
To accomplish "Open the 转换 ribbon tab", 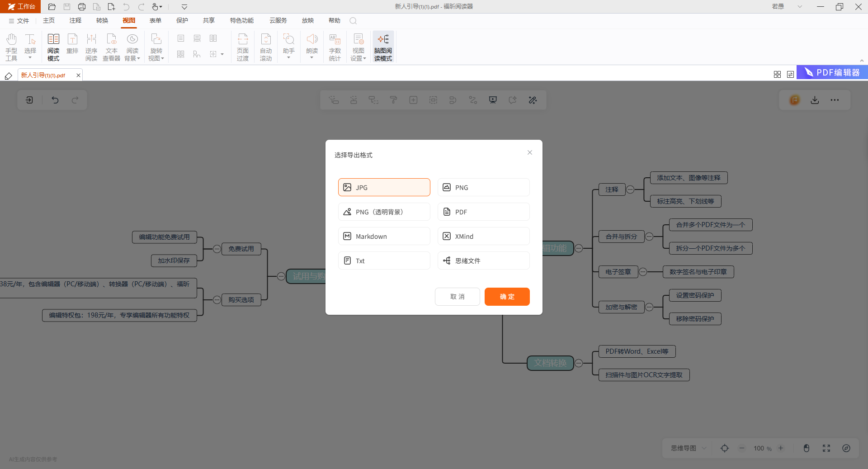I will coord(102,20).
